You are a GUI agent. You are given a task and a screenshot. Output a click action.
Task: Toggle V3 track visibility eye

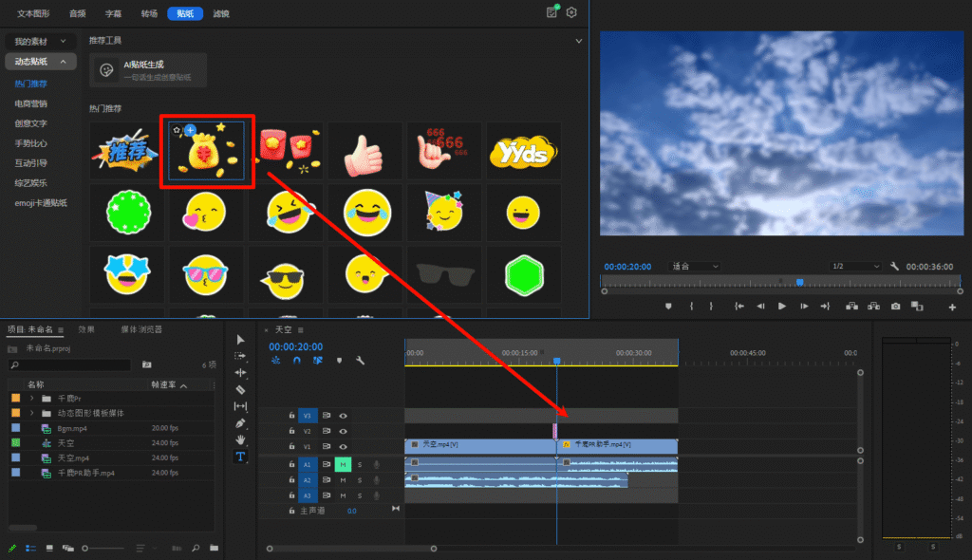click(344, 416)
